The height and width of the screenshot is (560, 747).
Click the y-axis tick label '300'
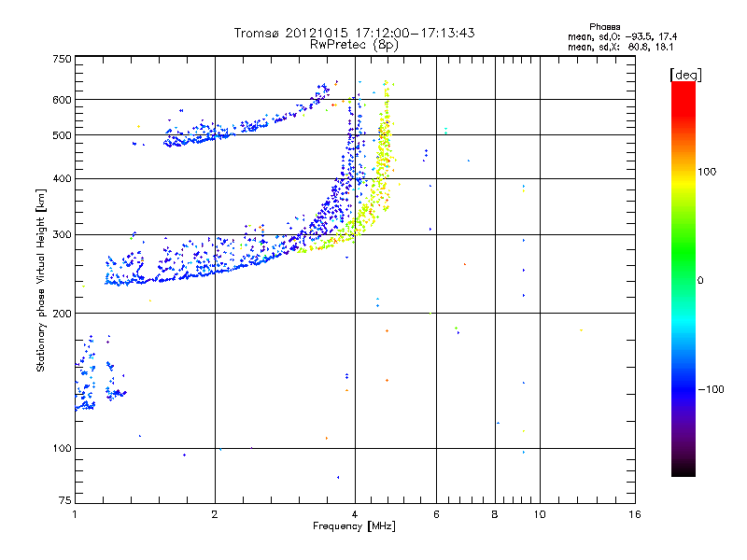click(x=62, y=235)
